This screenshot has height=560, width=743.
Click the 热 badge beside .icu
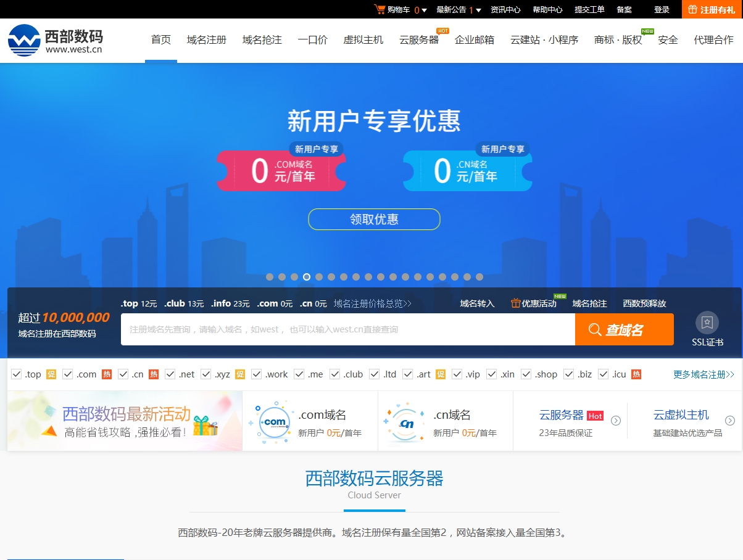(x=636, y=374)
